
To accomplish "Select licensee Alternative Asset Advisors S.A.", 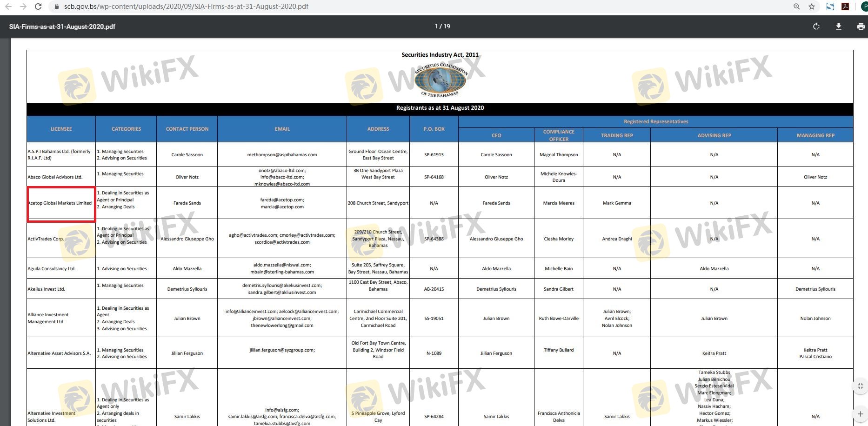I will 59,353.
